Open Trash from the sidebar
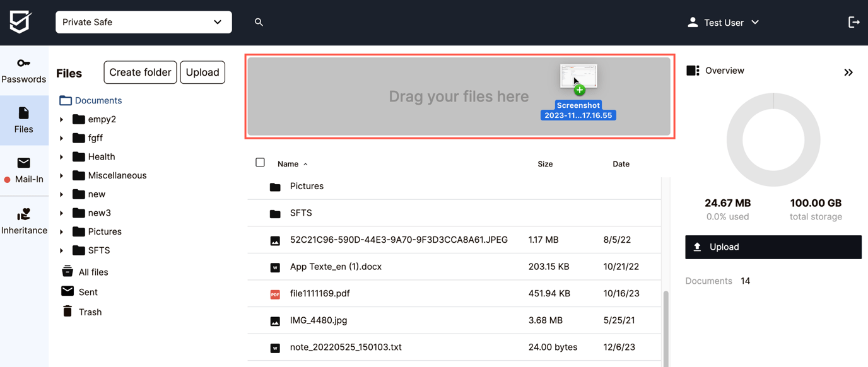 tap(89, 312)
